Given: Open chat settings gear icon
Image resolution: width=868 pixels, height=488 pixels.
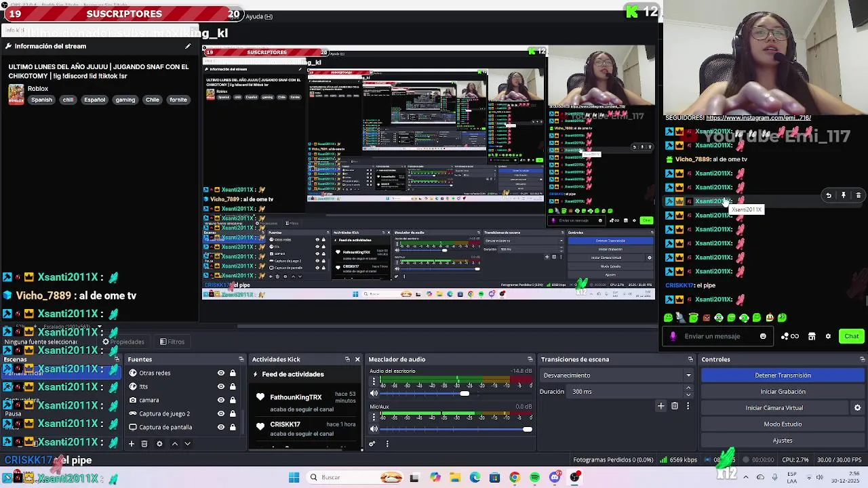Looking at the screenshot, I should pyautogui.click(x=828, y=336).
